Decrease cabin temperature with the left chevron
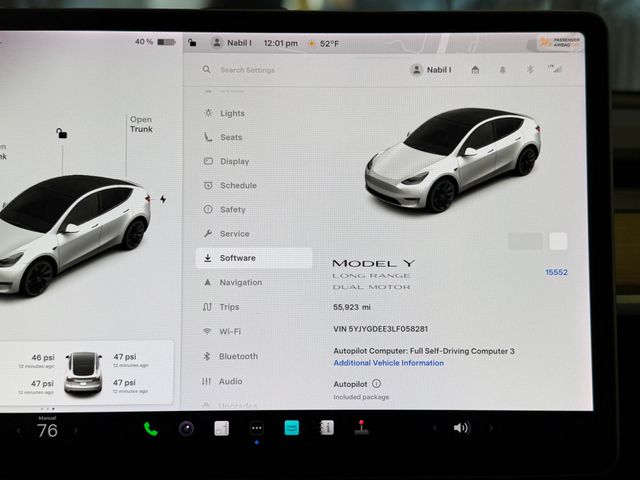This screenshot has width=640, height=480. 19,430
